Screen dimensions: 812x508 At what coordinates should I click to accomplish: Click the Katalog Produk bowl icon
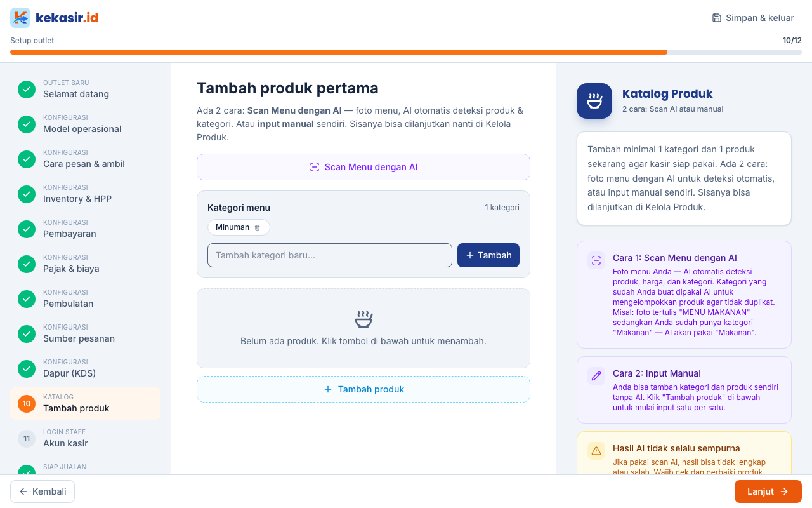click(594, 101)
